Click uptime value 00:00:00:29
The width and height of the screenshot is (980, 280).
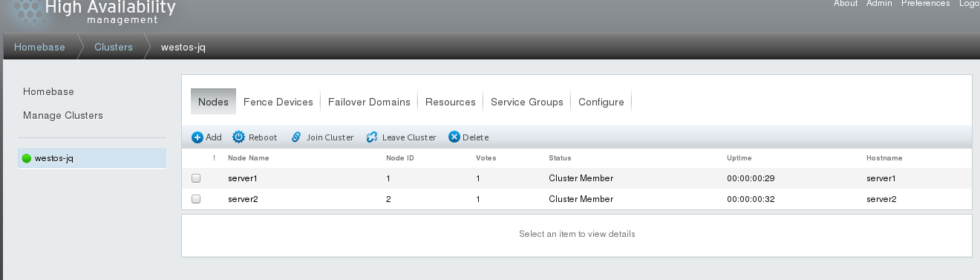[751, 178]
